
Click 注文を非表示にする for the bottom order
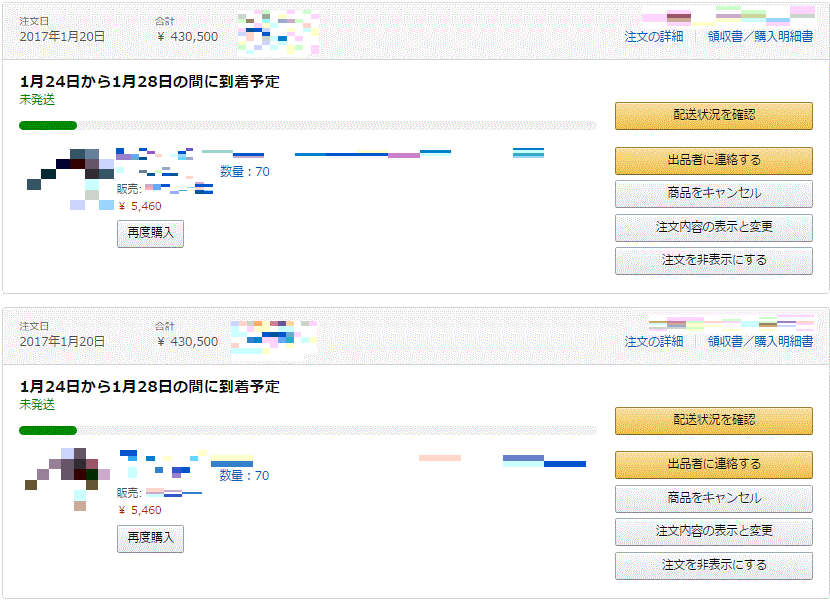click(x=714, y=565)
